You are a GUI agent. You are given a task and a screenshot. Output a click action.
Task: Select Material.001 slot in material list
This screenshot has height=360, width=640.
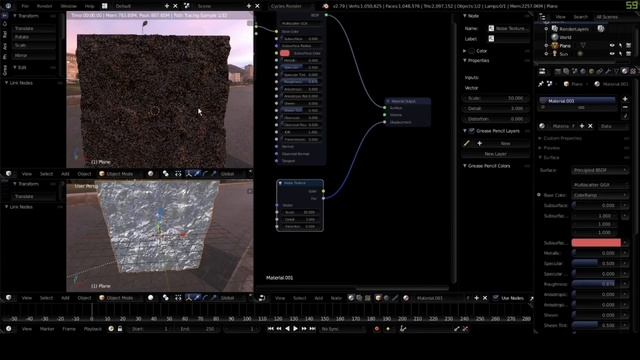578,101
